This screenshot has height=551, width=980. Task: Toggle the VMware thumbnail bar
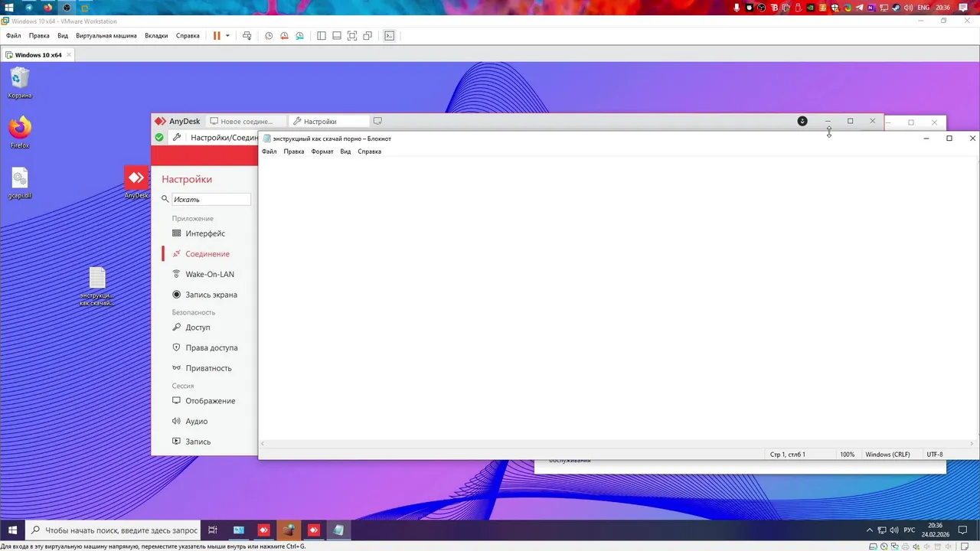tap(337, 35)
